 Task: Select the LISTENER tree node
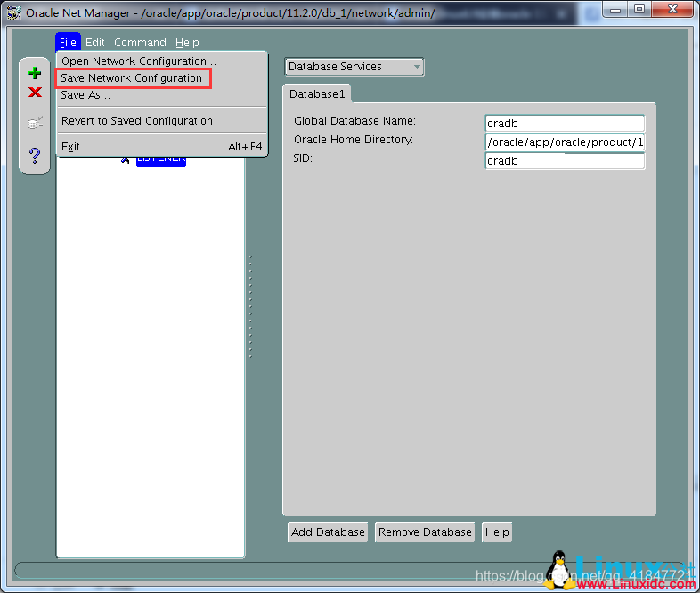(160, 159)
